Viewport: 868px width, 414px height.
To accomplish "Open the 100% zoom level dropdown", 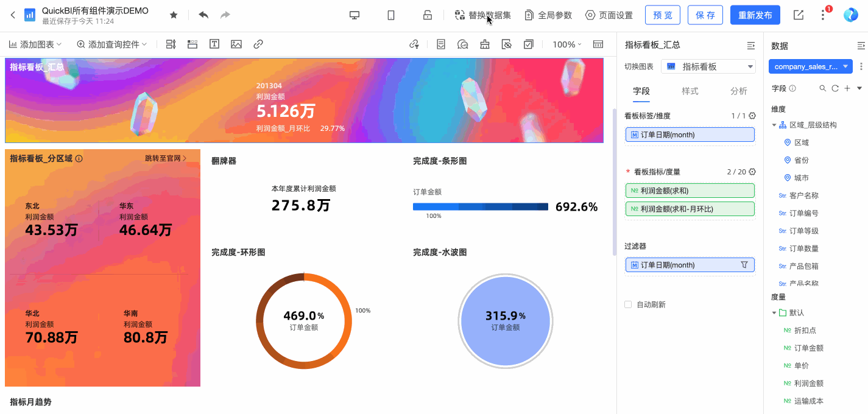I will [x=566, y=44].
